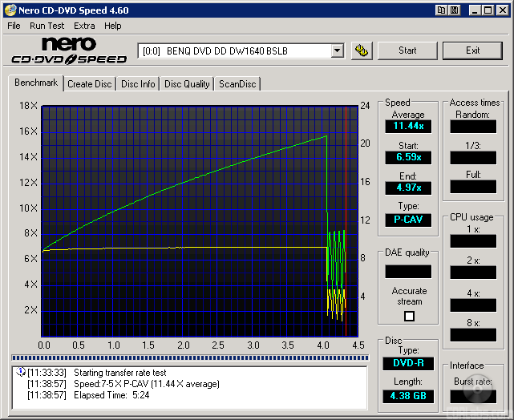This screenshot has height=420, width=514.
Task: Click the Nero CD-DVD Speed logo
Action: [x=69, y=50]
